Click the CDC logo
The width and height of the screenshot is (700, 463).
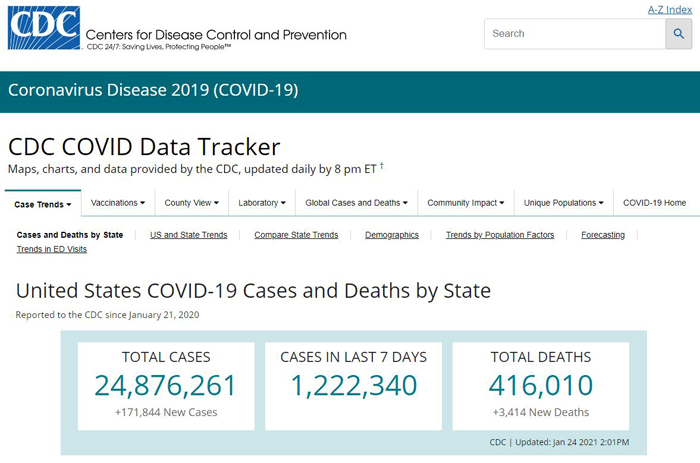44,28
